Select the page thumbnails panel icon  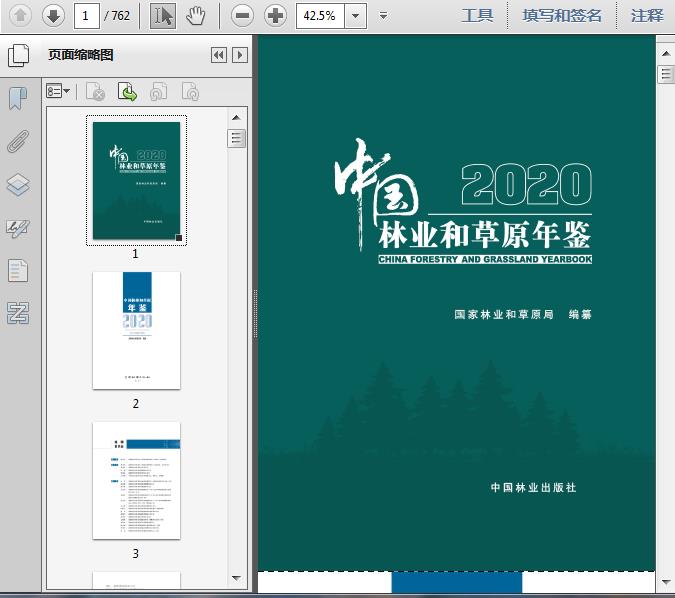point(19,56)
